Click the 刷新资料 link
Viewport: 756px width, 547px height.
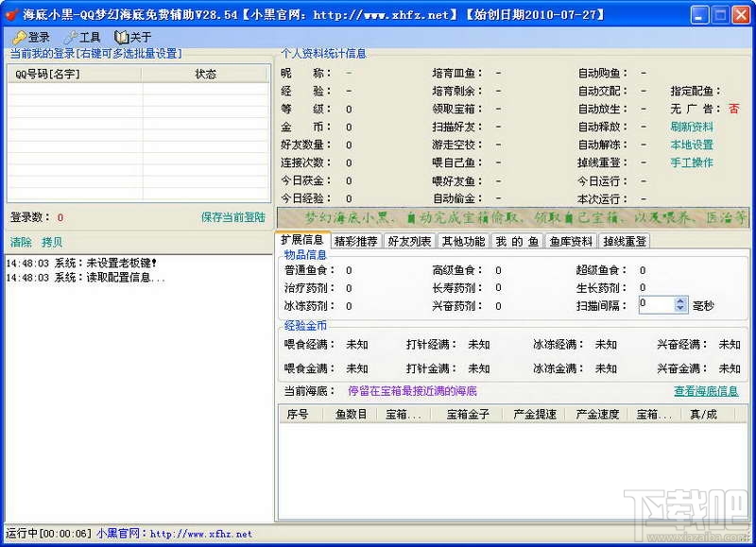pyautogui.click(x=692, y=127)
